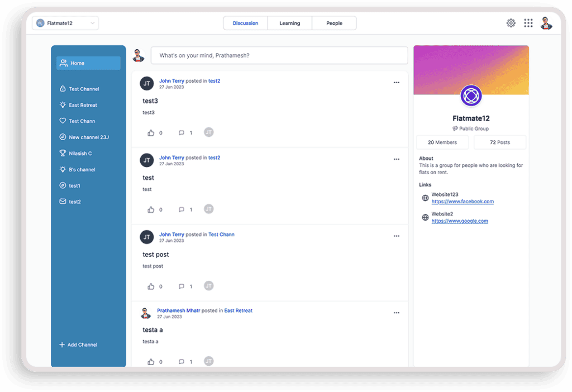Viewport: 572px width, 392px height.
Task: Click the trophy icon for Nilasish C
Action: point(63,153)
